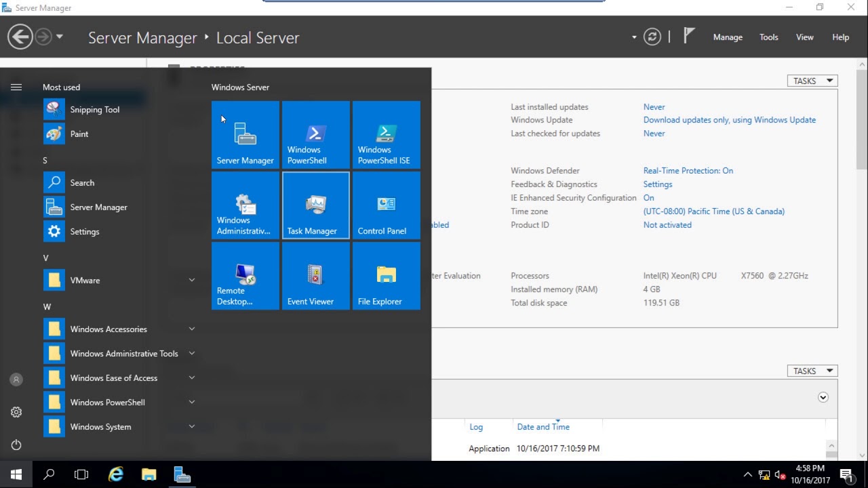Image resolution: width=868 pixels, height=488 pixels.
Task: Open the navigation history dropdown arrow
Action: [60, 37]
